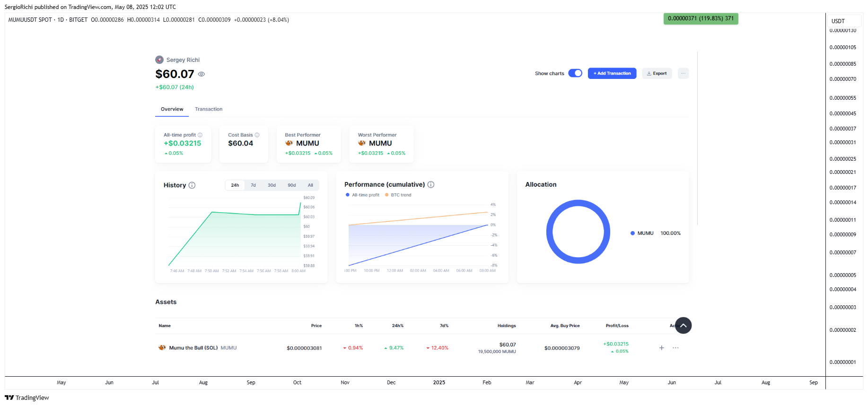Click the Performance cumulative info icon

coord(431,184)
